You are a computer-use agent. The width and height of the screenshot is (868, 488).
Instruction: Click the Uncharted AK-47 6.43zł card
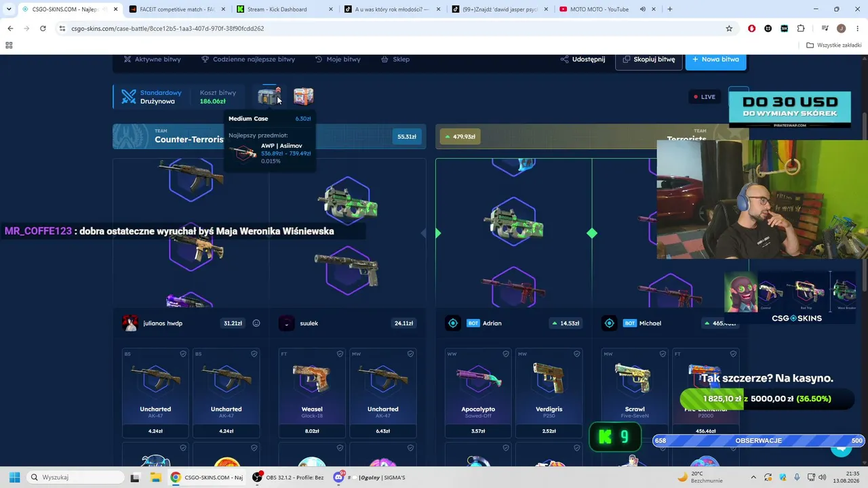pyautogui.click(x=383, y=393)
